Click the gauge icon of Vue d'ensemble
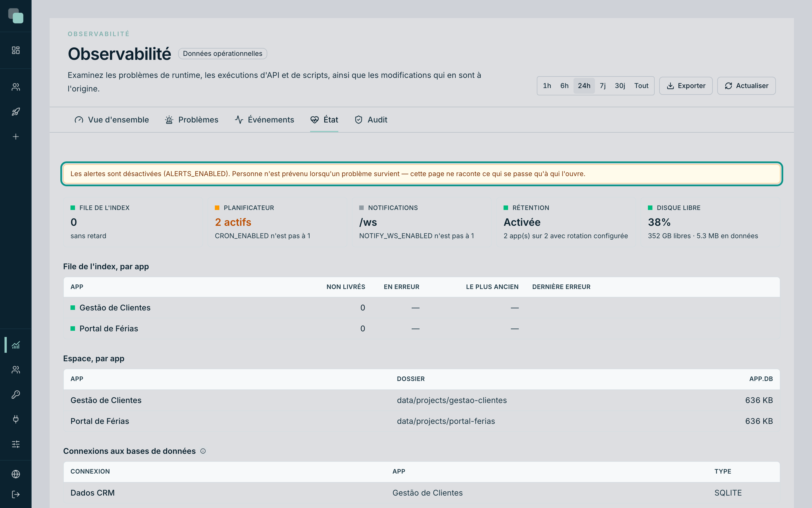The width and height of the screenshot is (812, 508). click(79, 120)
